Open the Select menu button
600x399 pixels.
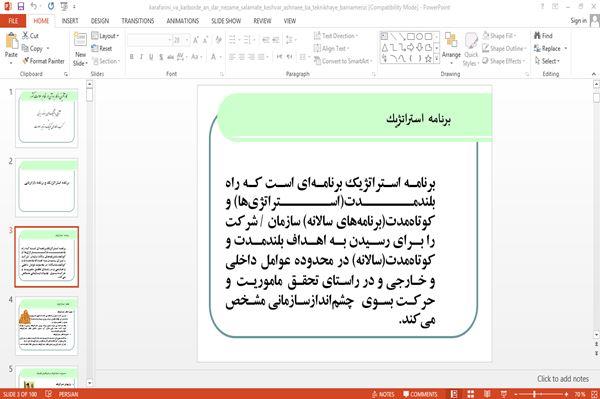tap(547, 61)
